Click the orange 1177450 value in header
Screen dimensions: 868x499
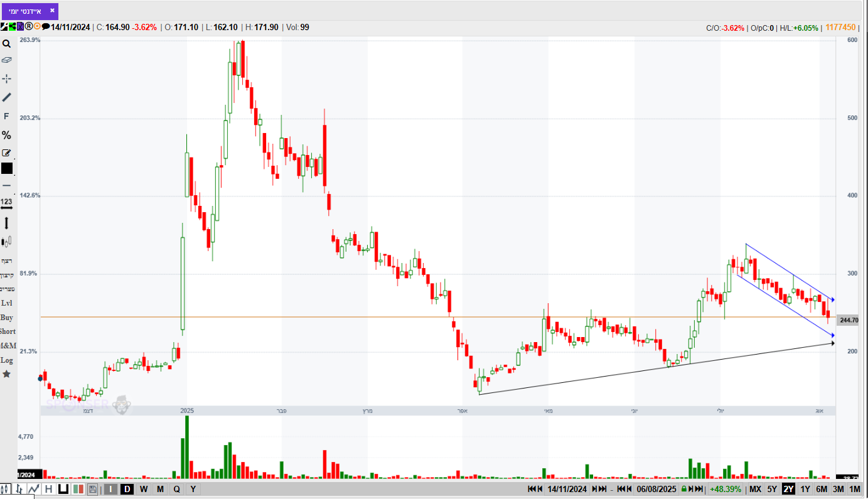841,27
